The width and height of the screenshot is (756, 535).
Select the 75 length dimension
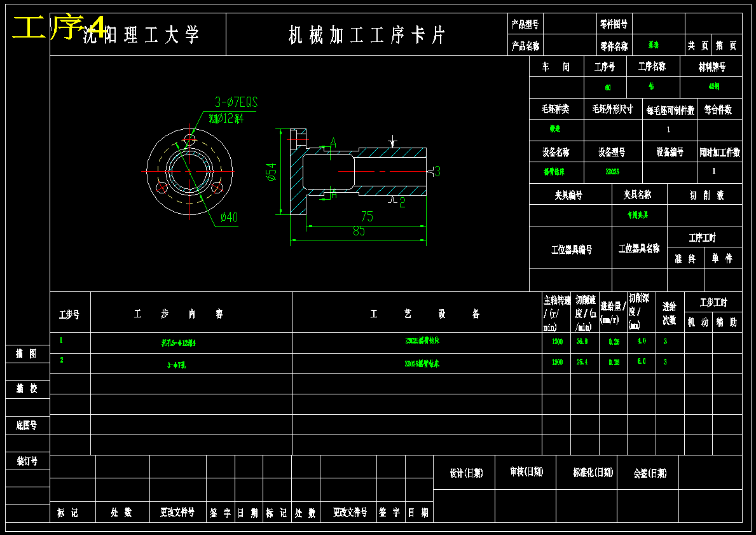tap(367, 216)
